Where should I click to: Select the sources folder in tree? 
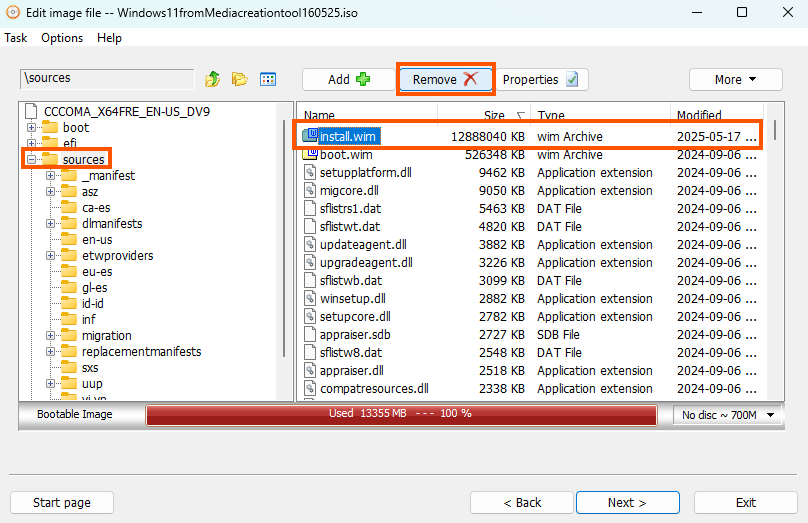83,159
